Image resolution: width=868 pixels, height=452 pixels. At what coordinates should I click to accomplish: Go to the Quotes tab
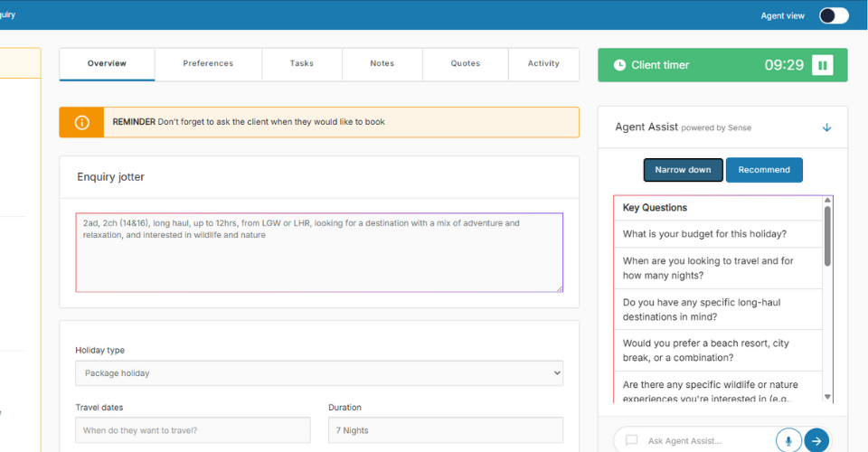pyautogui.click(x=466, y=64)
